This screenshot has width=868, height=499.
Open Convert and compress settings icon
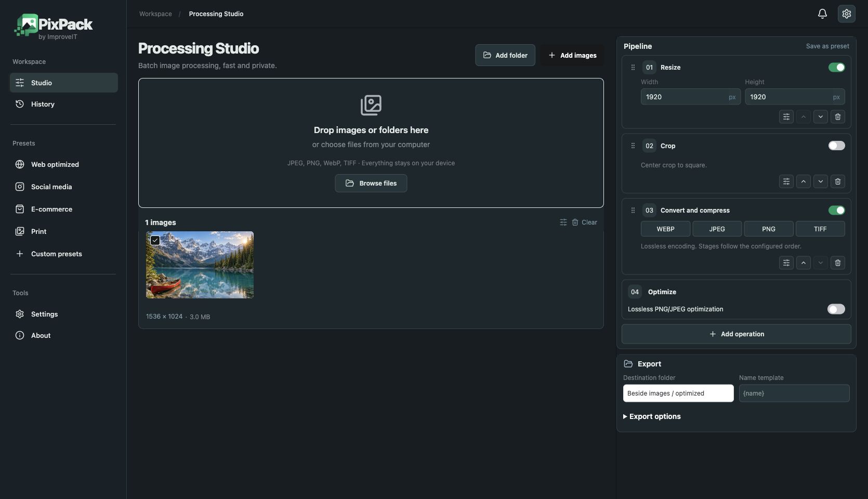point(786,263)
